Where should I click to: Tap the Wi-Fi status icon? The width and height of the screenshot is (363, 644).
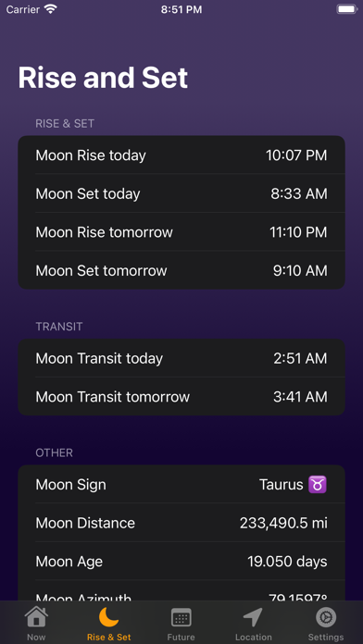51,9
